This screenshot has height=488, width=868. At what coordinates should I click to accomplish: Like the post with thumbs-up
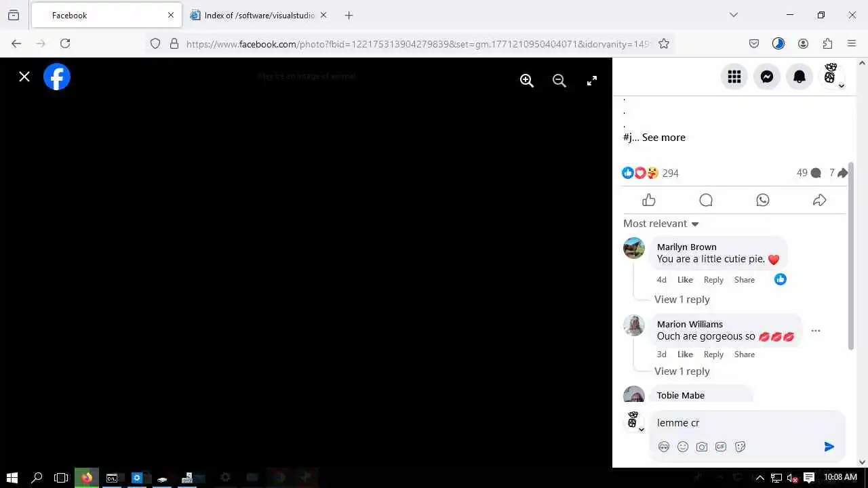point(649,200)
